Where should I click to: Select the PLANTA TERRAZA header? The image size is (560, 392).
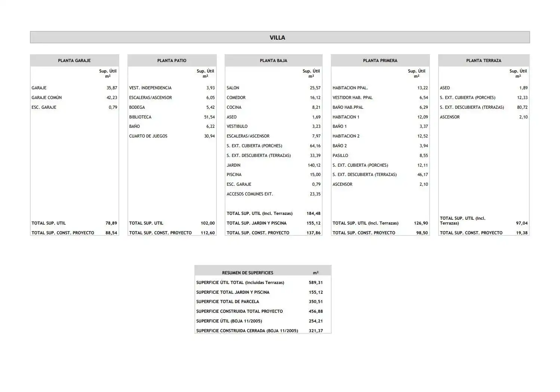click(484, 61)
